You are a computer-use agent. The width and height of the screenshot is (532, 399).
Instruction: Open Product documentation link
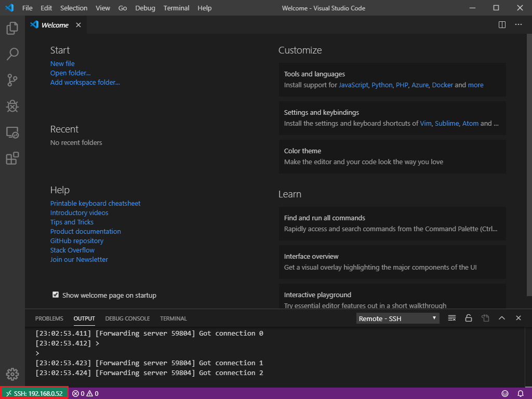coord(86,231)
